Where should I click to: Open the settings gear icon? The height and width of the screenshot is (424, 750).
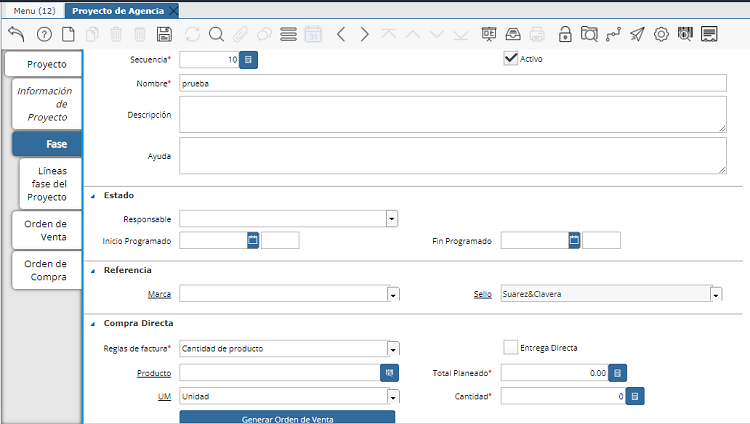(x=661, y=34)
